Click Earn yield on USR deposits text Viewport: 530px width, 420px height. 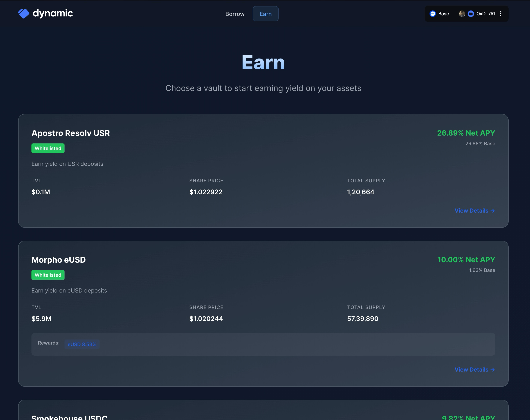click(67, 164)
